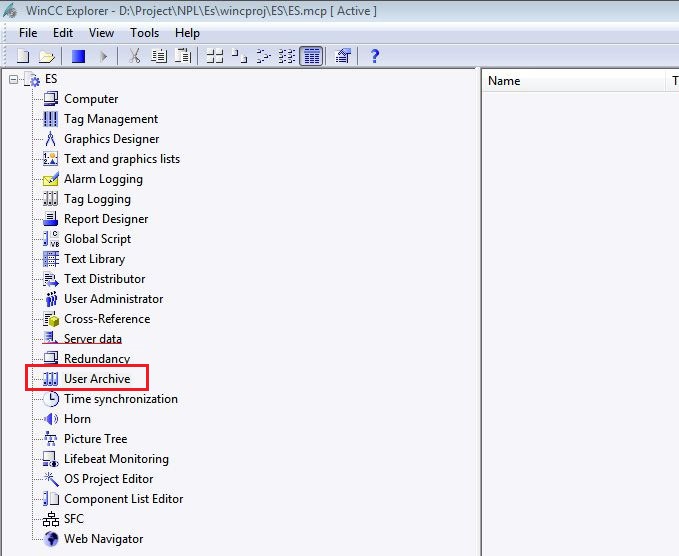Click the Paste toolbar icon
Viewport: 679px width, 556px height.
tap(183, 56)
